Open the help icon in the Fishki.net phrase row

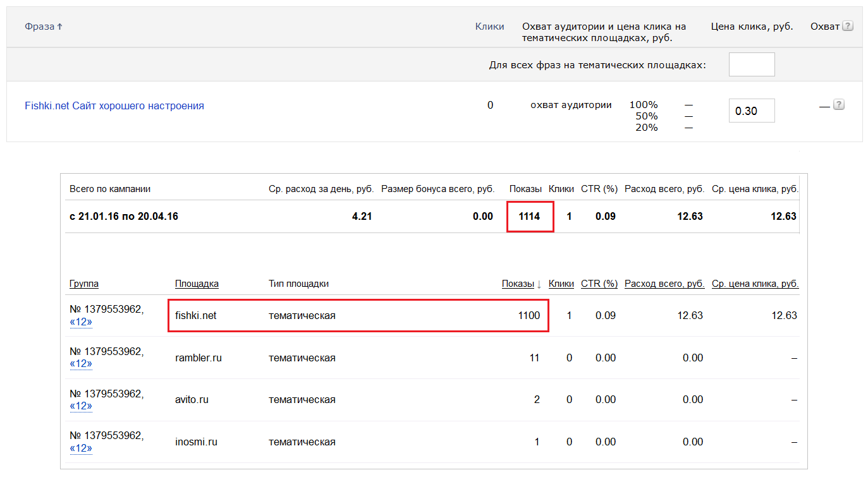(838, 105)
